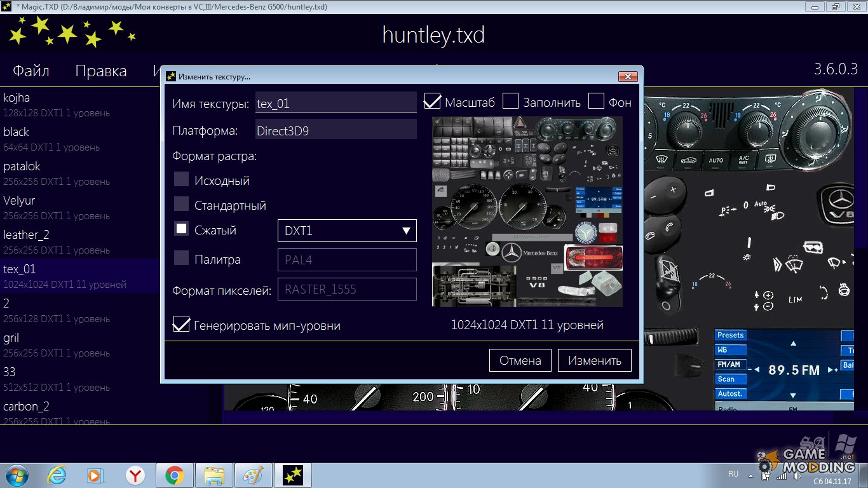Uncheck Генерировать мип-уровни
Image resolution: width=868 pixels, height=488 pixels.
point(181,324)
